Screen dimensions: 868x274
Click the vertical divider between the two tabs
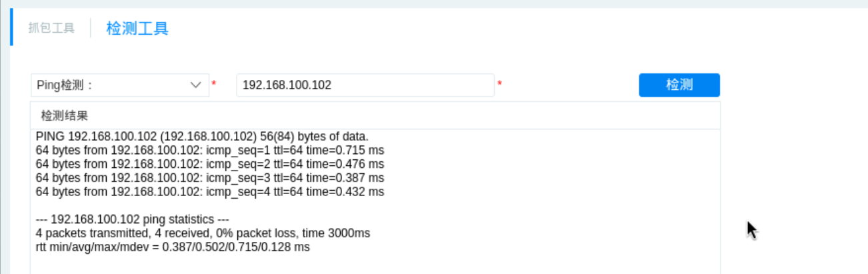pyautogui.click(x=91, y=28)
